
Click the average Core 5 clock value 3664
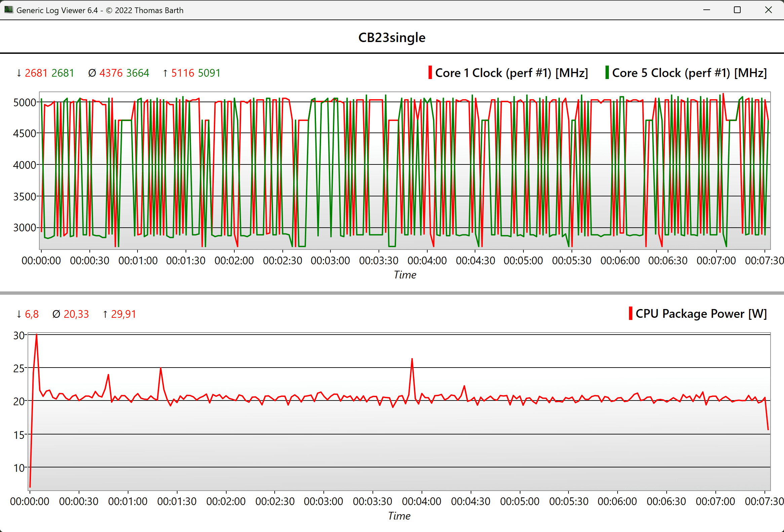(138, 73)
